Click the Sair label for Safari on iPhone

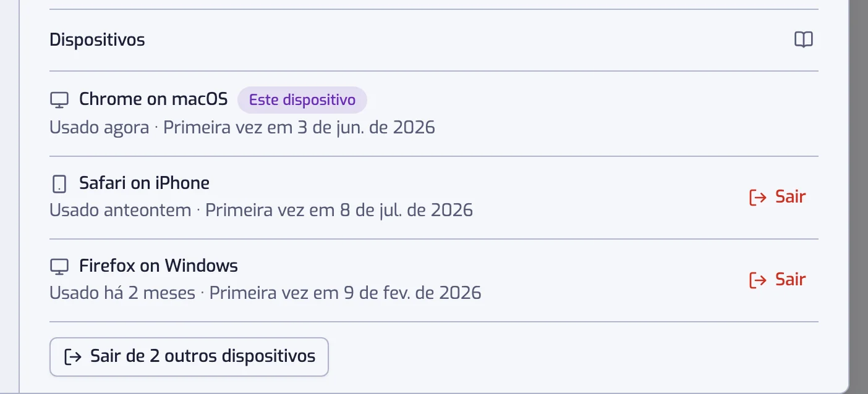tap(790, 197)
